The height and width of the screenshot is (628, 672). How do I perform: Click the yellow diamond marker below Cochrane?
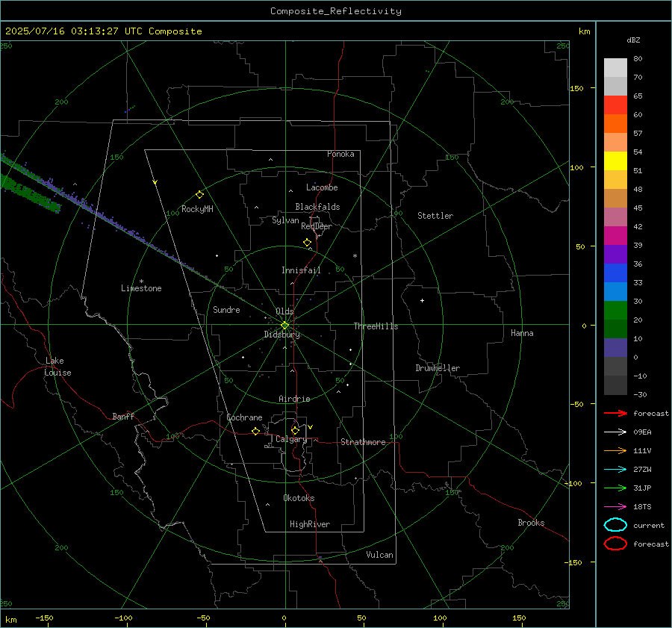pyautogui.click(x=256, y=431)
